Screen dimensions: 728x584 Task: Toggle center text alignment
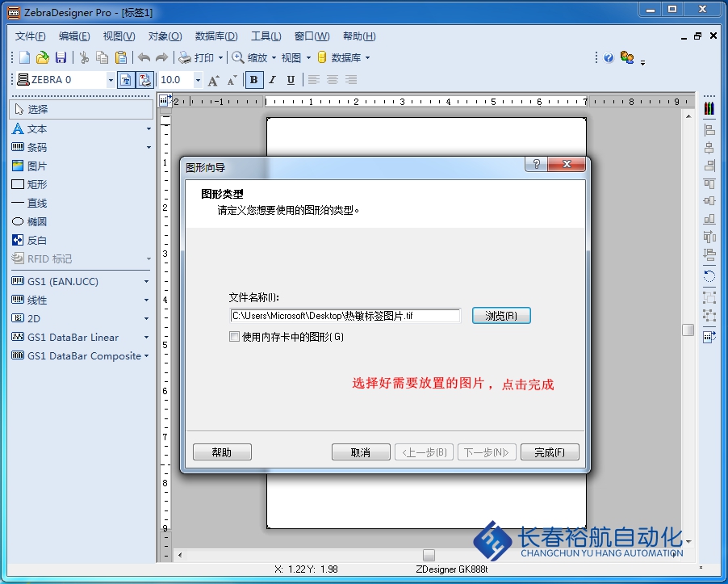pos(333,80)
